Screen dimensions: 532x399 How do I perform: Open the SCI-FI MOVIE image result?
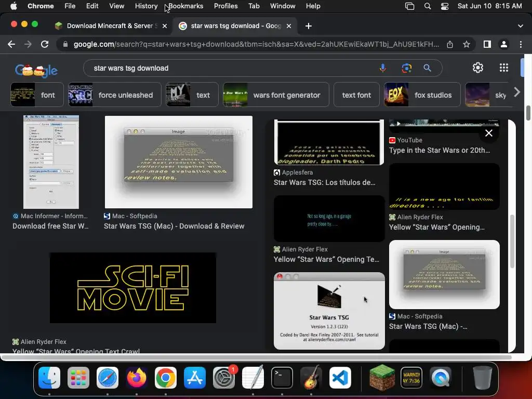132,288
